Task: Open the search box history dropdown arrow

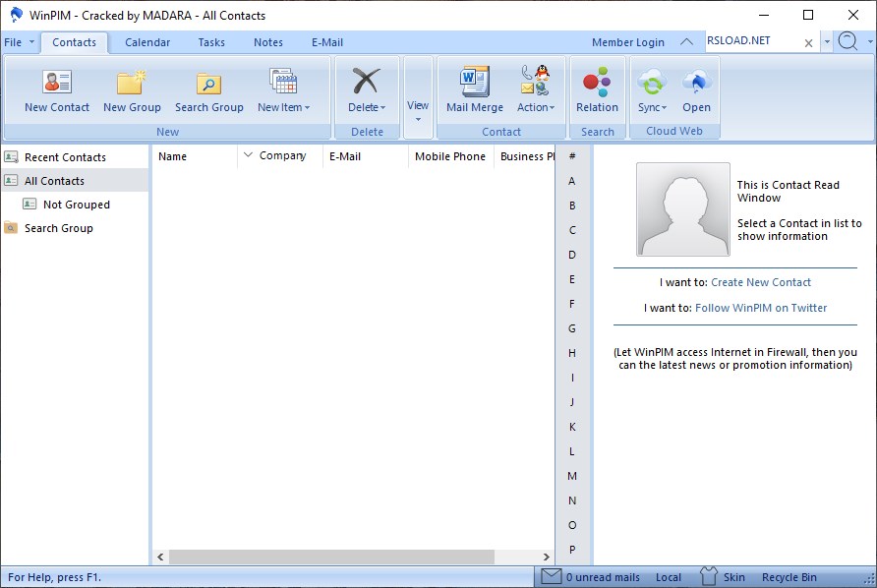Action: point(827,42)
